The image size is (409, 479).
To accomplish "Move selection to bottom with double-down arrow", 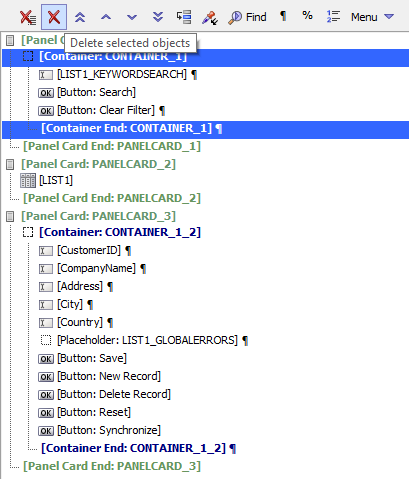I will pos(158,17).
